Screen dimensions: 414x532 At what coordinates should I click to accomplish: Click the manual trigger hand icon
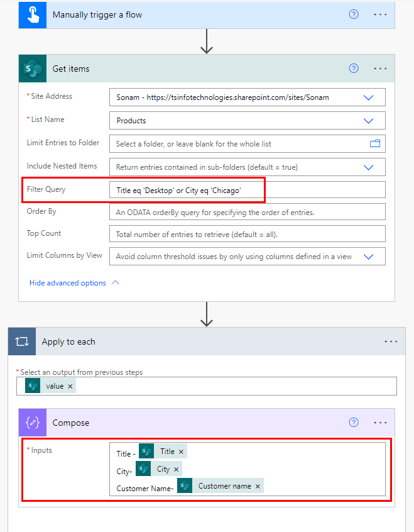coord(33,15)
